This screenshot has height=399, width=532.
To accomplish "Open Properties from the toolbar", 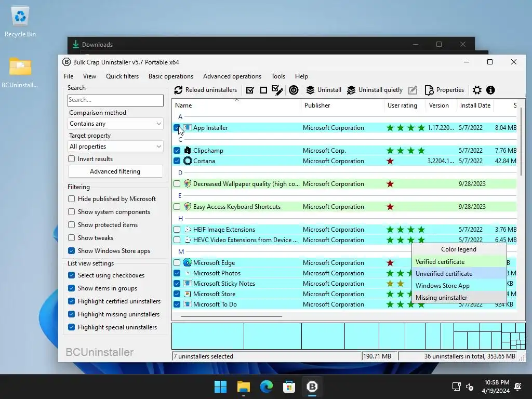I will click(x=444, y=90).
